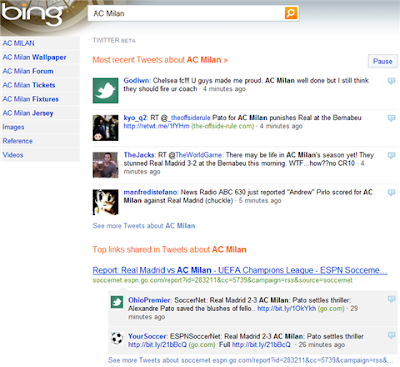
Task: Open Videos results in sidebar
Action: pyautogui.click(x=13, y=155)
